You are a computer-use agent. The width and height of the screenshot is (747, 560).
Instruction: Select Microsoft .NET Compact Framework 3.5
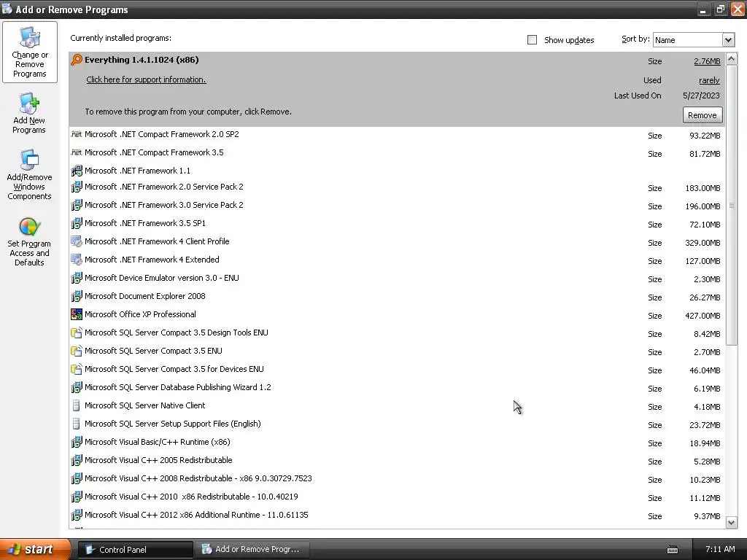(397, 153)
